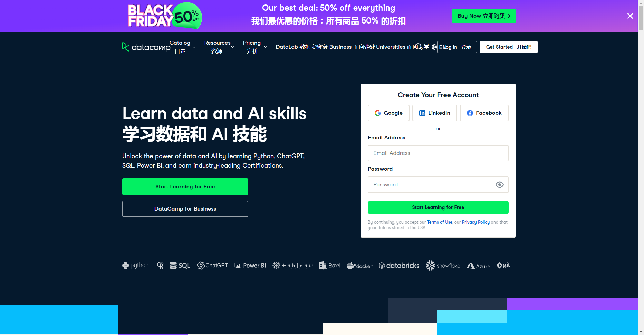Expand the Resources dropdown menu
This screenshot has width=644, height=335.
[x=219, y=47]
